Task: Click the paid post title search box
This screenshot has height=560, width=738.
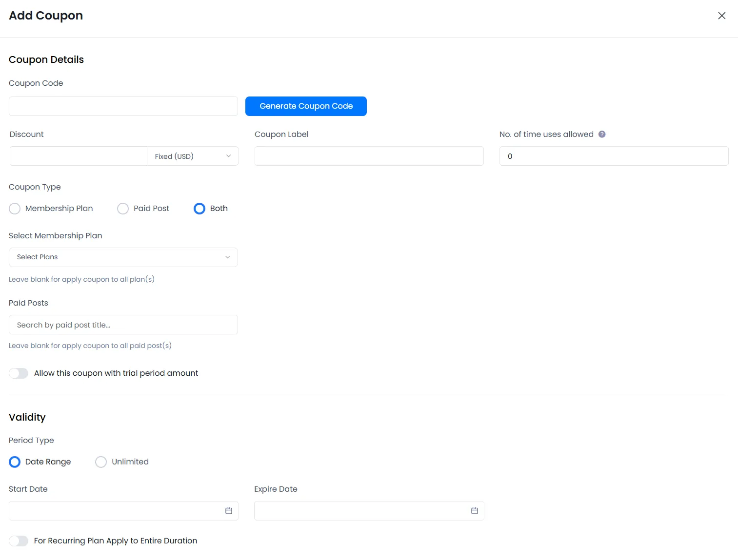Action: tap(123, 324)
